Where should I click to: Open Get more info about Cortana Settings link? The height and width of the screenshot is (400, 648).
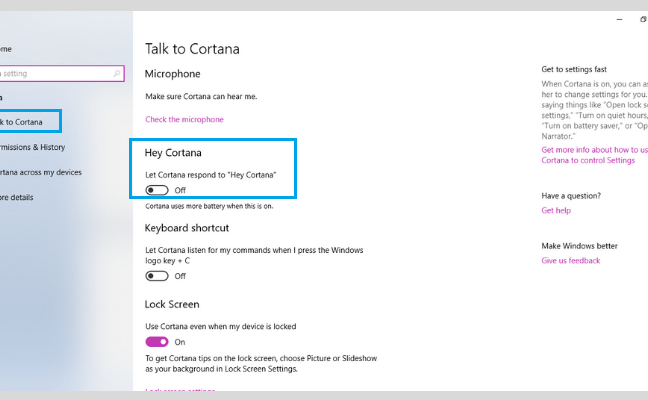point(594,155)
